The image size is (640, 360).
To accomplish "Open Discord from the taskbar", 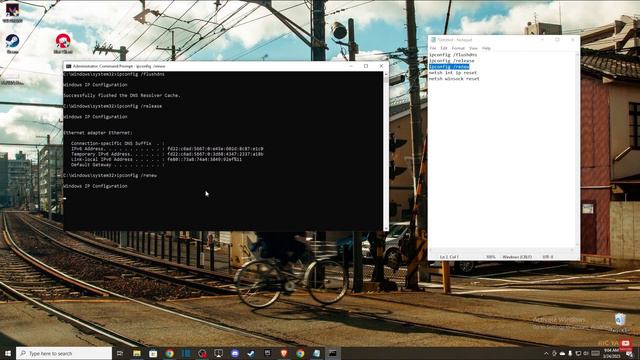I will coord(235,353).
